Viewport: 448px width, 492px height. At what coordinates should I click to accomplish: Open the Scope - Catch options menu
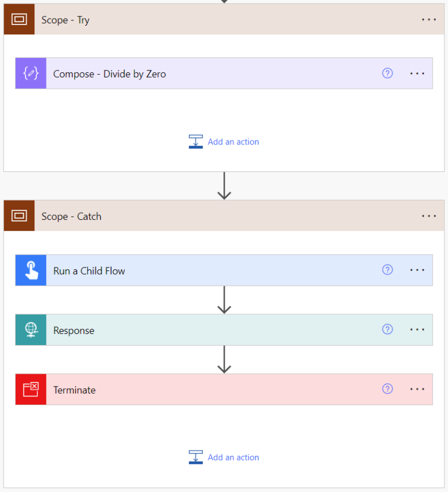(x=429, y=216)
